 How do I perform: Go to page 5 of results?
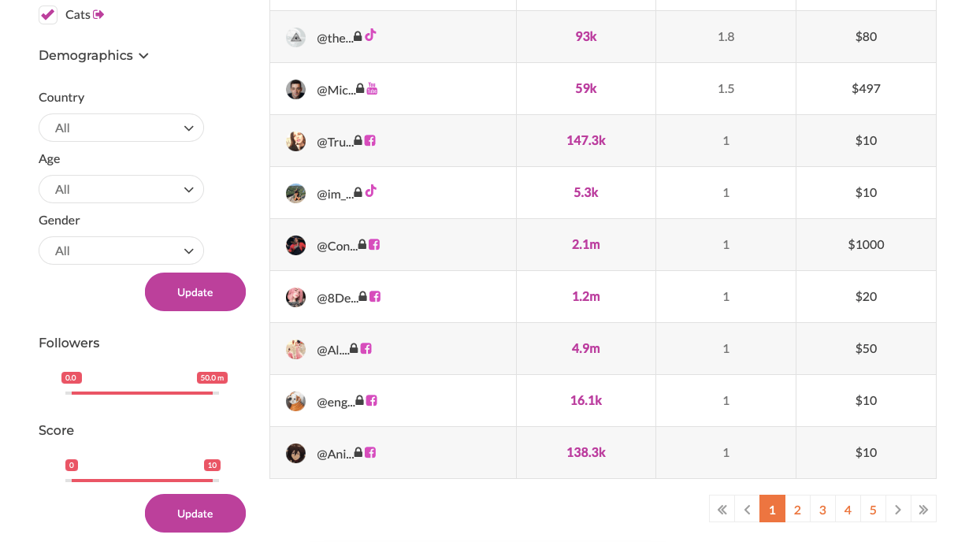pos(873,510)
